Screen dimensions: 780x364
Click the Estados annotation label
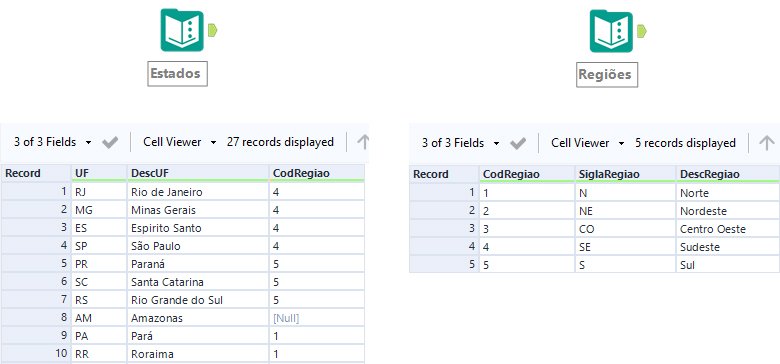click(177, 74)
